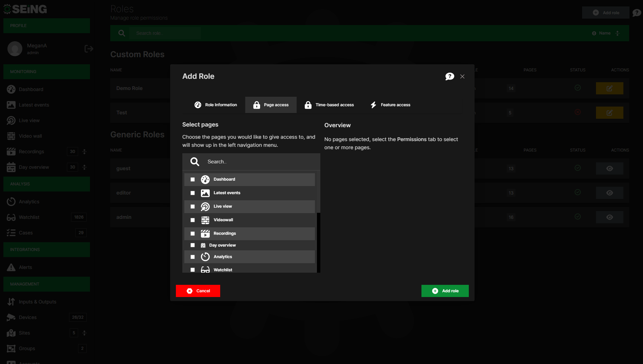
Task: Go to the Feature access tab
Action: click(390, 105)
